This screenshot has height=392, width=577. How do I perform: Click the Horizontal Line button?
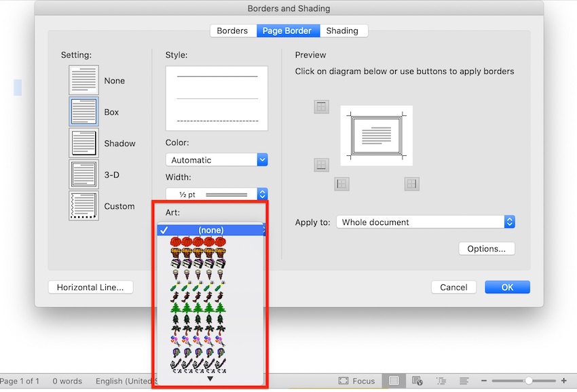(90, 287)
